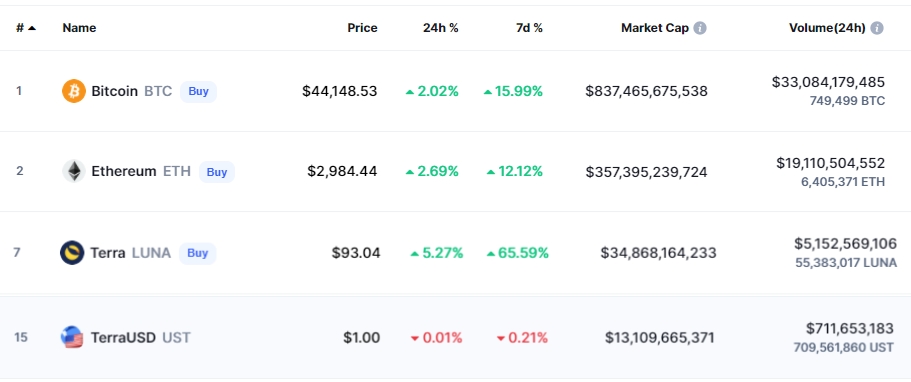Sort table by Name column header
The width and height of the screenshot is (911, 382).
[x=80, y=28]
